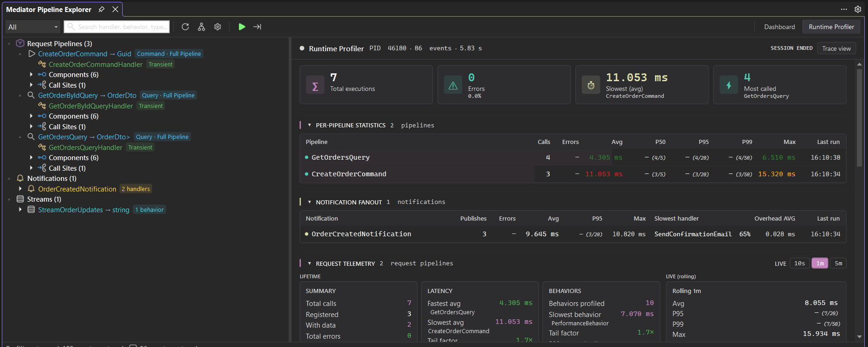Click handler icon of GetOrdersQueryHandler
This screenshot has width=868, height=347.
click(x=42, y=147)
